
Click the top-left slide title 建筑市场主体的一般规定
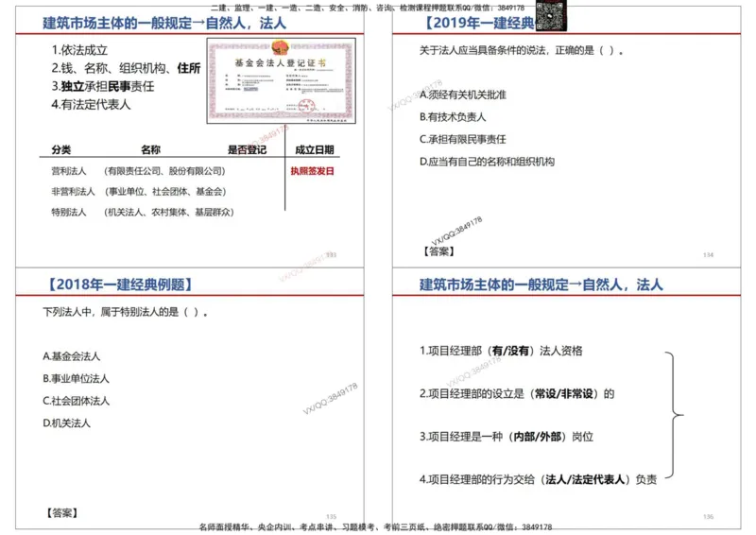click(x=164, y=23)
